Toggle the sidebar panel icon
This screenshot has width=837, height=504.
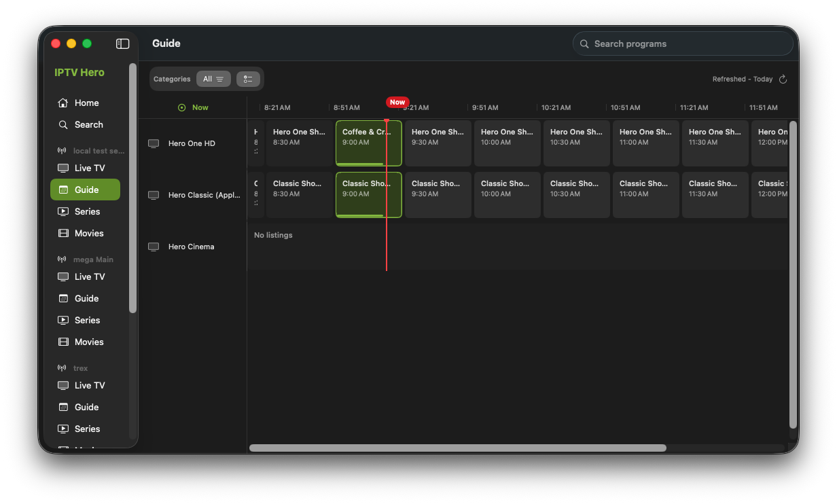pos(123,43)
